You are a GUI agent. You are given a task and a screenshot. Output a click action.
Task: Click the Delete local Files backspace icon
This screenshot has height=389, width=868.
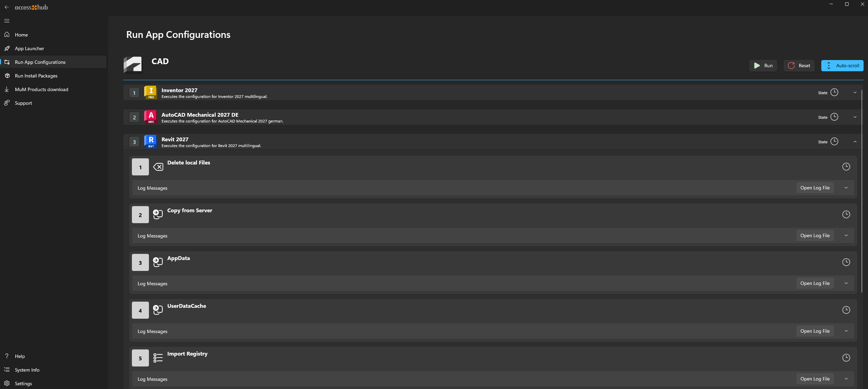158,167
